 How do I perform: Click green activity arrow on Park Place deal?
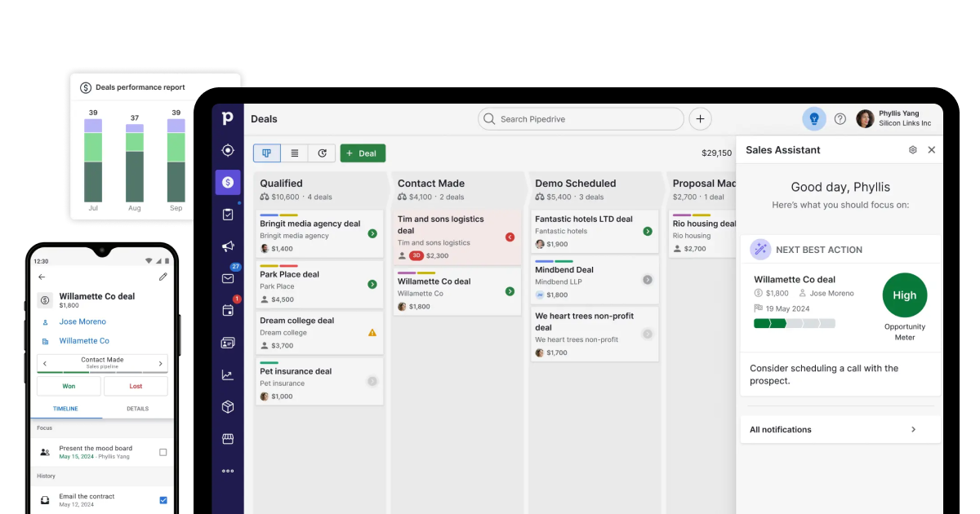[x=372, y=285]
